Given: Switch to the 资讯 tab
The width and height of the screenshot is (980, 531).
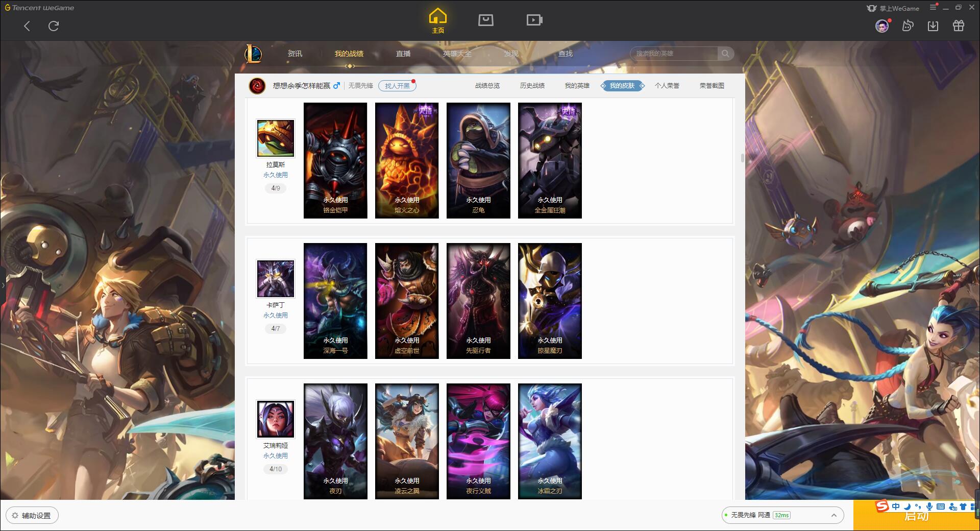Looking at the screenshot, I should point(295,54).
